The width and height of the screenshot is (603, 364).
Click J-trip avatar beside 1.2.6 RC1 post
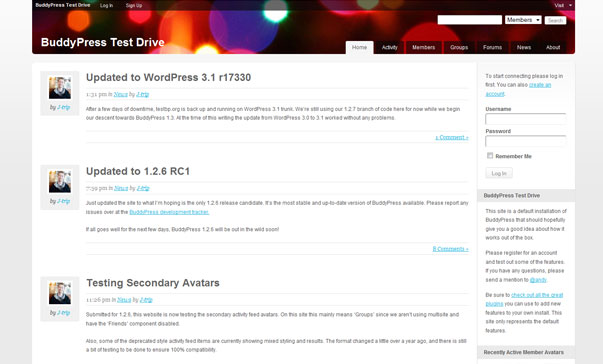[x=60, y=181]
